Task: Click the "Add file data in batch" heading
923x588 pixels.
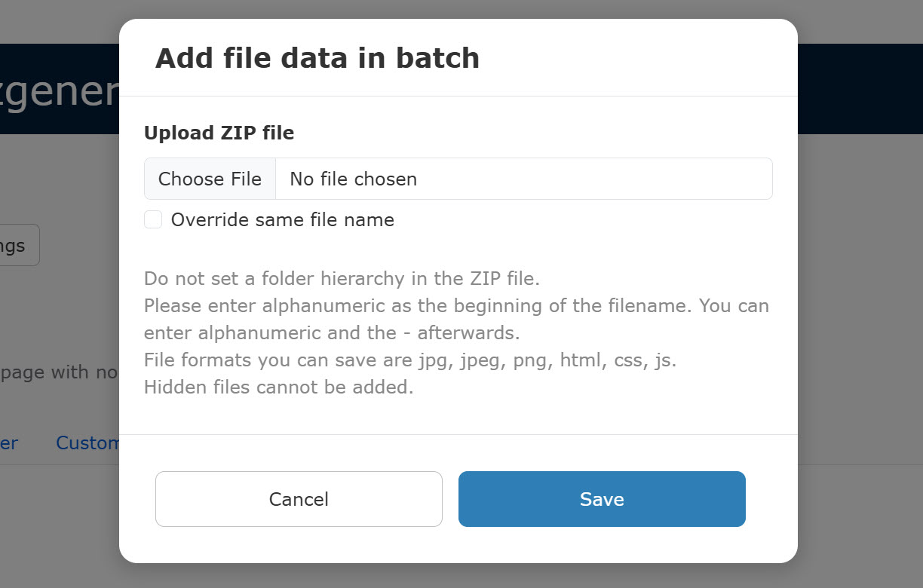Action: (317, 58)
